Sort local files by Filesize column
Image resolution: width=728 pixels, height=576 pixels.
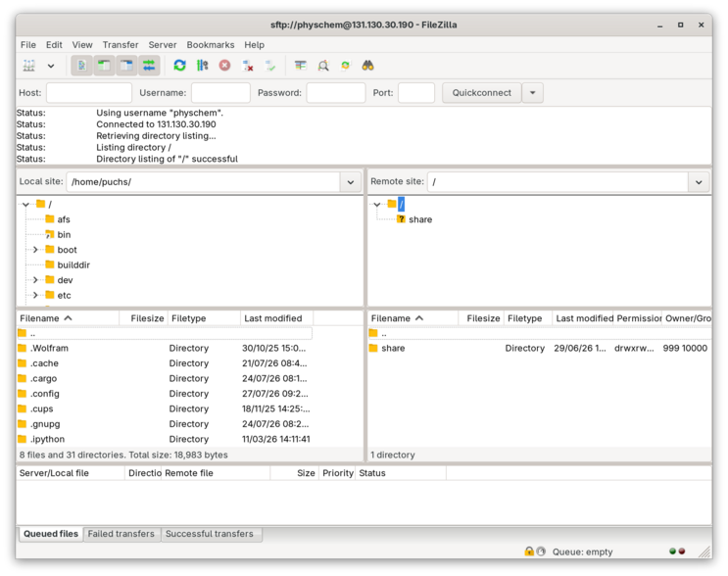point(143,318)
